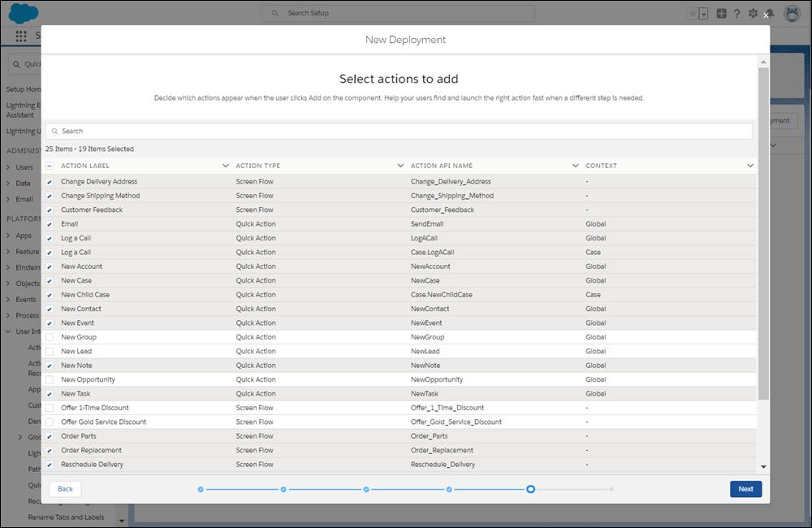812x528 pixels.
Task: Uncheck the New Note checkbox
Action: point(50,366)
